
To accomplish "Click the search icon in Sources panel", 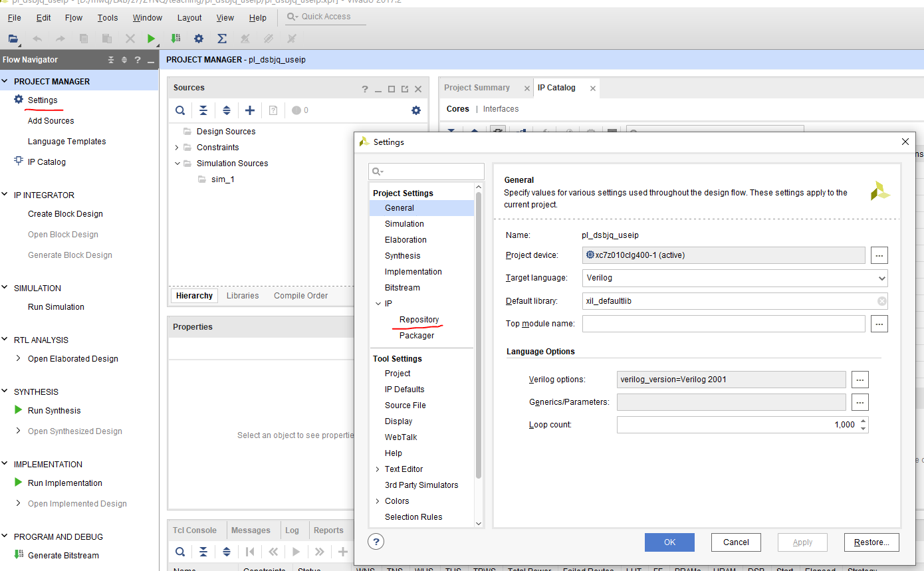I will [180, 110].
